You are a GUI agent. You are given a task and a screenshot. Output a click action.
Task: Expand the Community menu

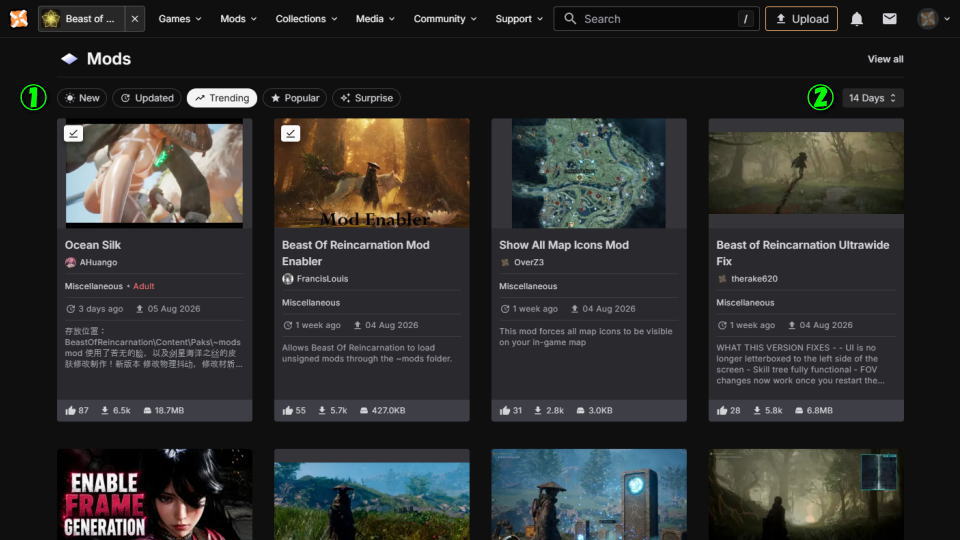coord(445,19)
